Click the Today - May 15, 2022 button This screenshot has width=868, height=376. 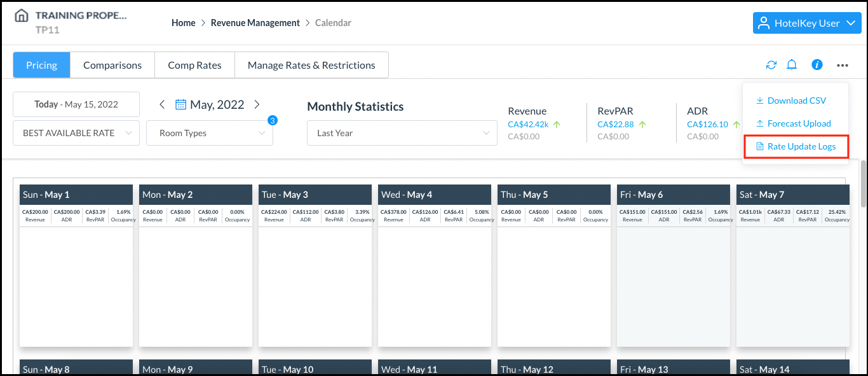point(76,104)
